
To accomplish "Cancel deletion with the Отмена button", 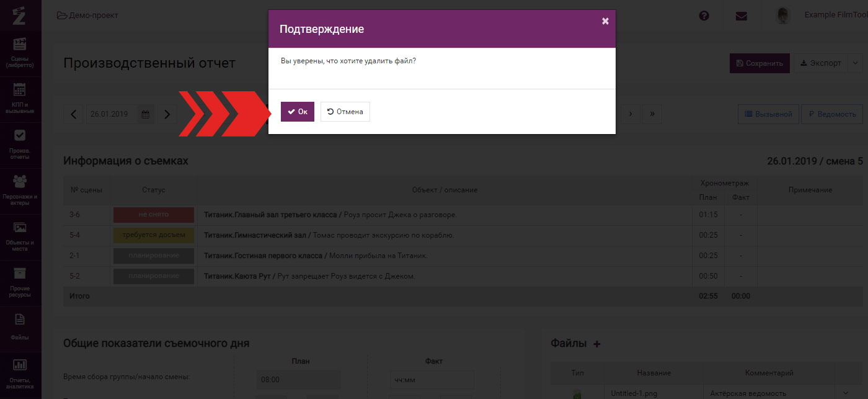I will point(345,112).
